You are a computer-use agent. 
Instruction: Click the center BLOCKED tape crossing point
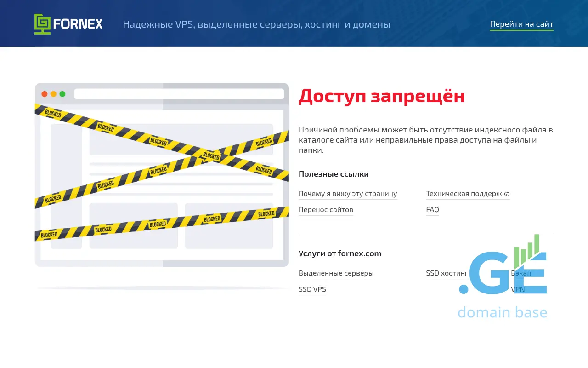[x=211, y=155]
